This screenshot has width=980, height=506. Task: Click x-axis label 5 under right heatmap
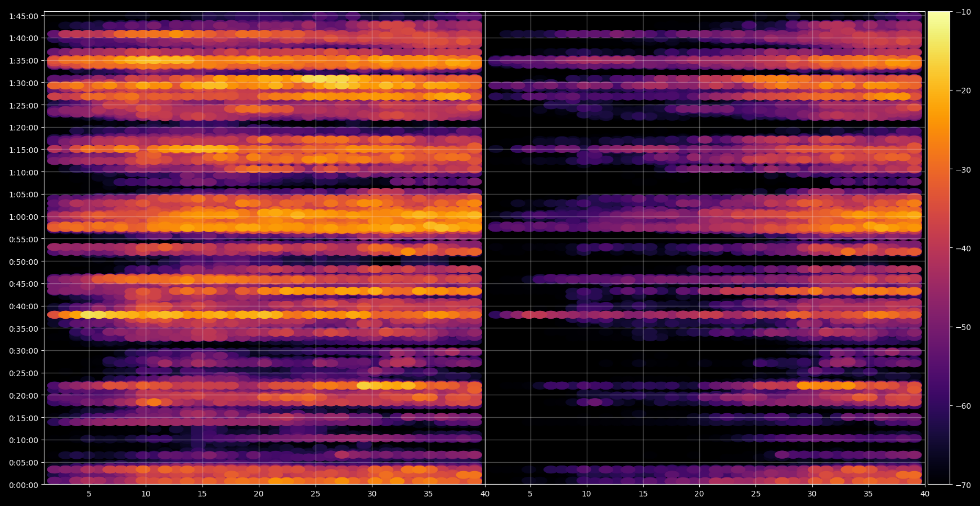click(530, 494)
